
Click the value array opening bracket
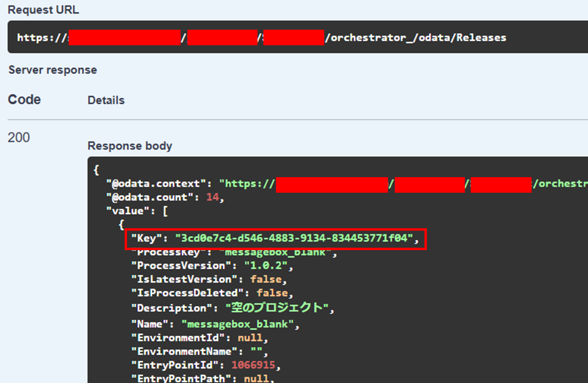coord(167,211)
